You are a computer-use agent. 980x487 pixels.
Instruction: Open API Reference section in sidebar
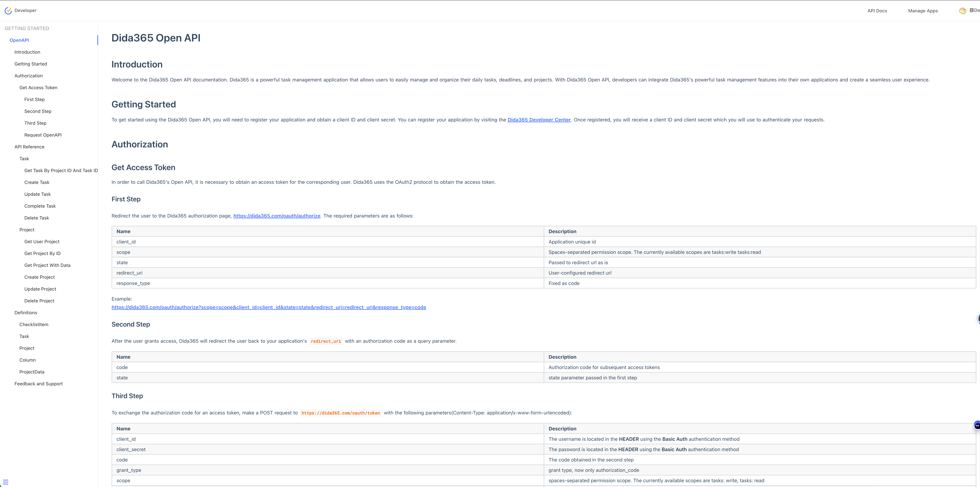29,147
